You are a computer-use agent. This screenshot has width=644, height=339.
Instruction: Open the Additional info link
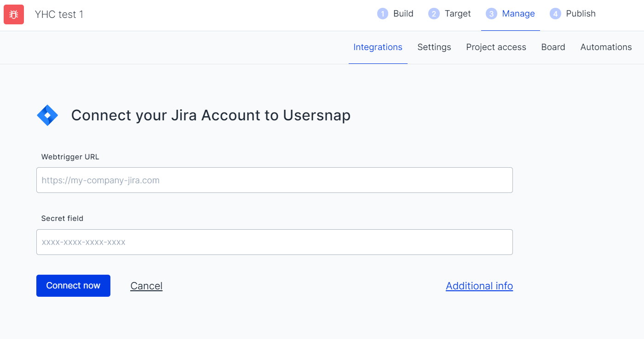(479, 286)
